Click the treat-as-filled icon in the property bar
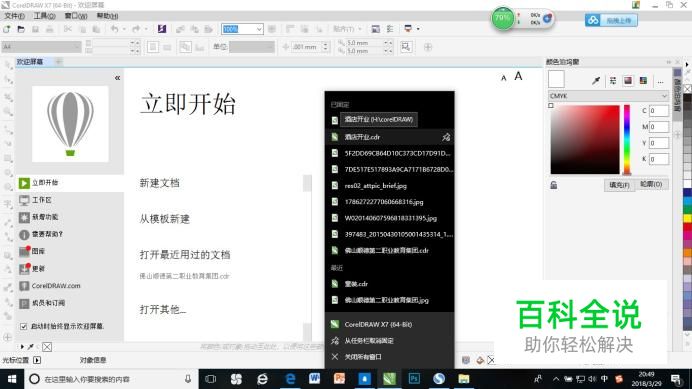The width and height of the screenshot is (692, 389). click(x=406, y=46)
